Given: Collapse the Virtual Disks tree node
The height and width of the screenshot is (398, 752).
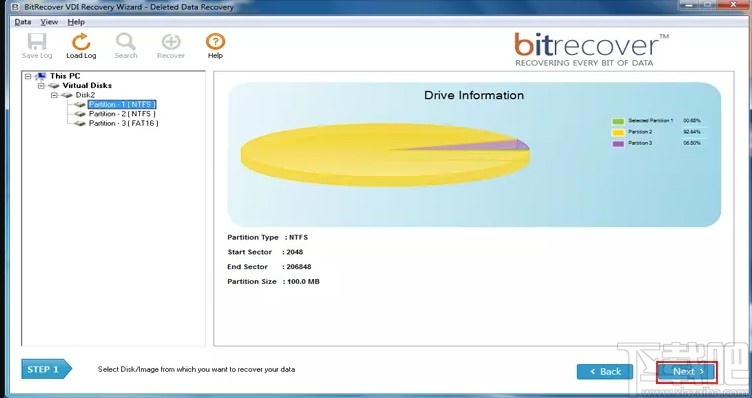Looking at the screenshot, I should (x=41, y=86).
